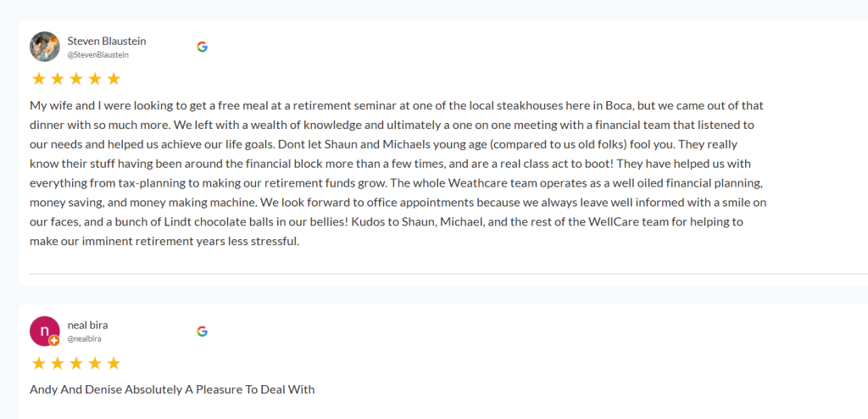Click the fifth star of Steven Blaustein's rating

coord(114,79)
